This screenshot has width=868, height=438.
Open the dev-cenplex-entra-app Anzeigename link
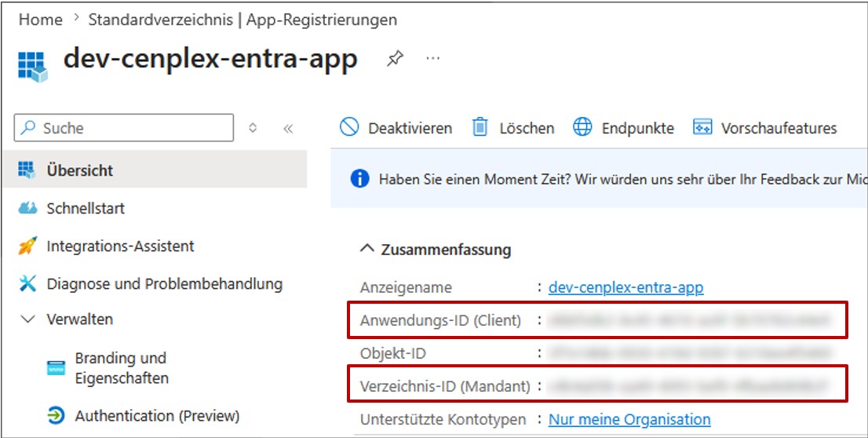[x=626, y=287]
